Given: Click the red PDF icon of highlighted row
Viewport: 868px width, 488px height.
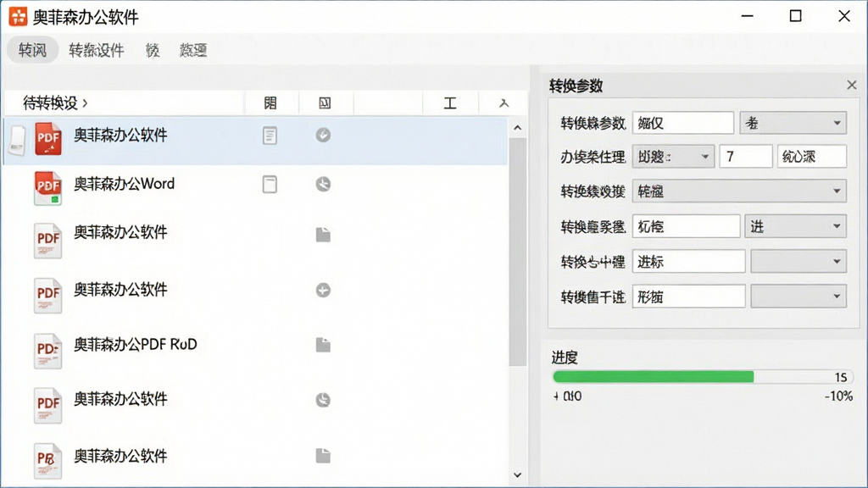Looking at the screenshot, I should tap(48, 138).
